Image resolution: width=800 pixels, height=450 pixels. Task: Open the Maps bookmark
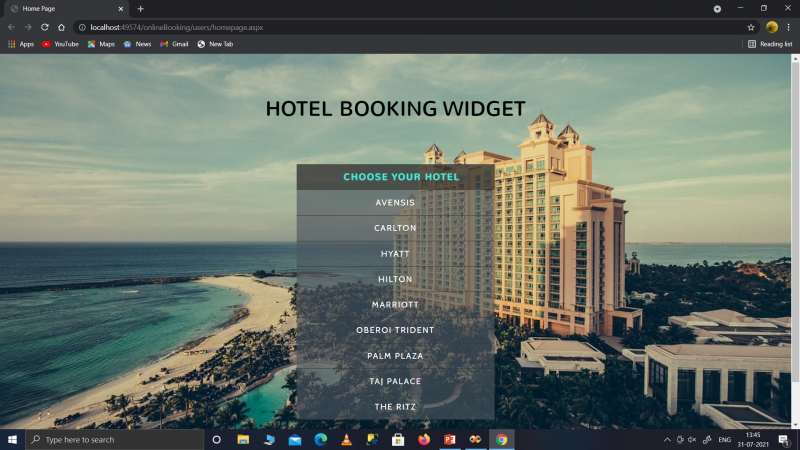point(101,44)
